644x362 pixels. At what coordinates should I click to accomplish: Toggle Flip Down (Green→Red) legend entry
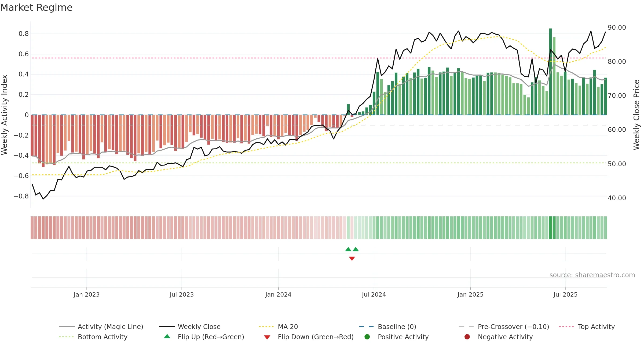tap(309, 337)
